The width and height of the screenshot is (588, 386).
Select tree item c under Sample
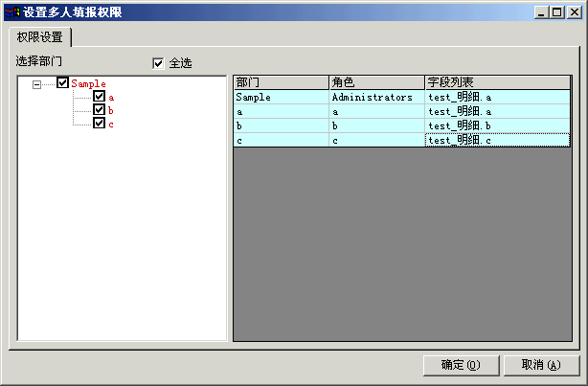pos(111,125)
